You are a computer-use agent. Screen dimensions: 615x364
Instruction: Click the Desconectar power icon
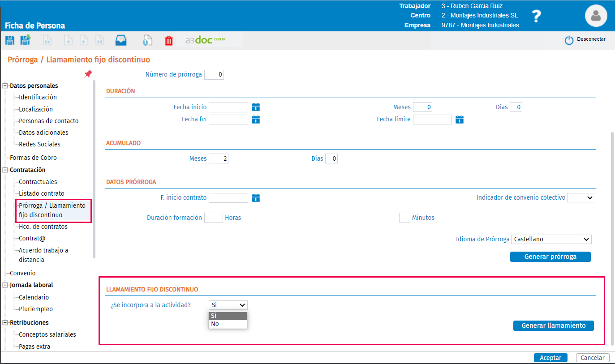click(x=569, y=40)
